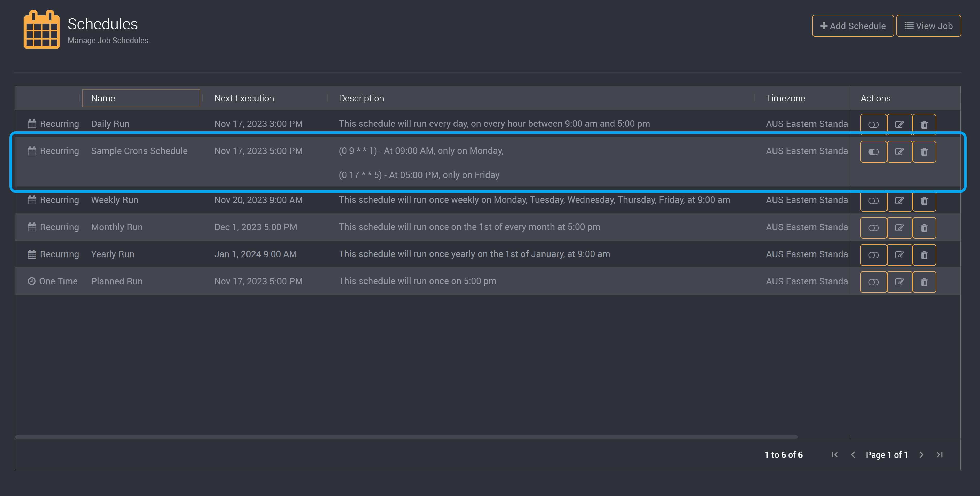This screenshot has width=980, height=496.
Task: Open the View Job button
Action: tap(928, 26)
